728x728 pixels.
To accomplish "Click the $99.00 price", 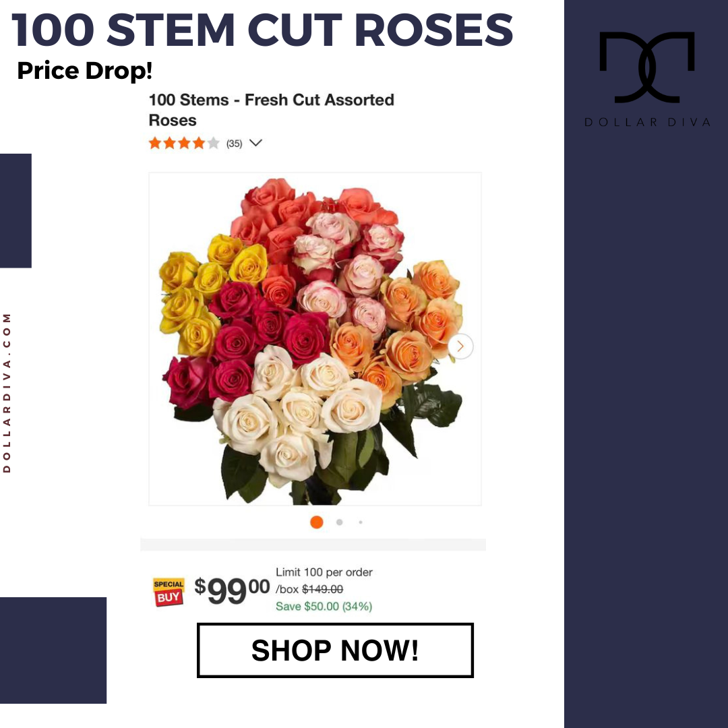I will pyautogui.click(x=232, y=590).
